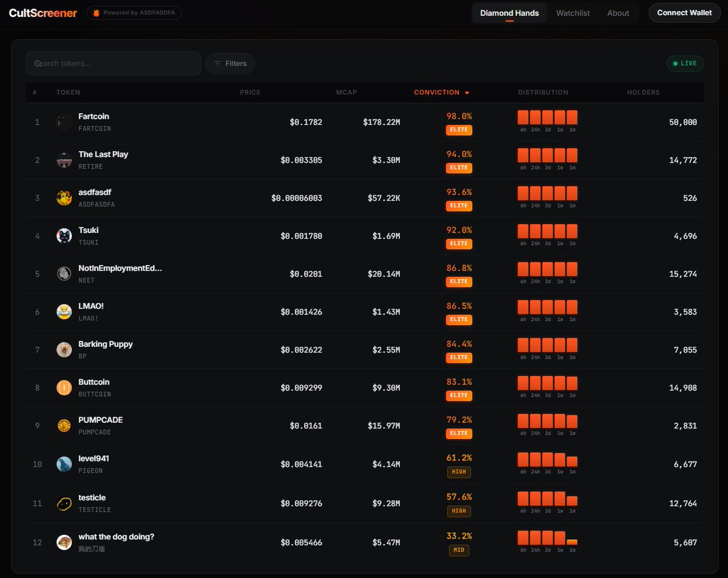Select the price $0.009299
This screenshot has width=728, height=578.
(x=302, y=388)
